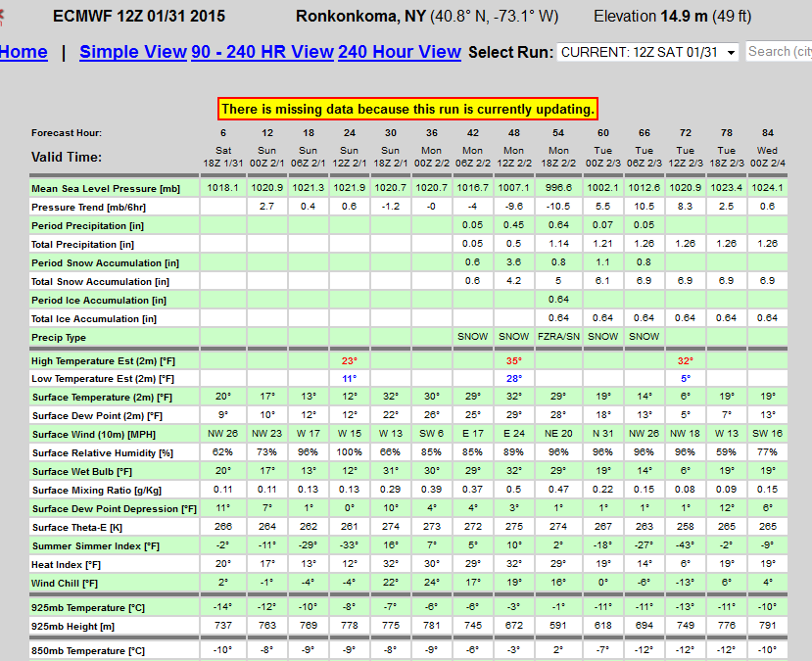This screenshot has height=661, width=812.
Task: Click the 591 height value in 925mb row
Action: (x=558, y=626)
